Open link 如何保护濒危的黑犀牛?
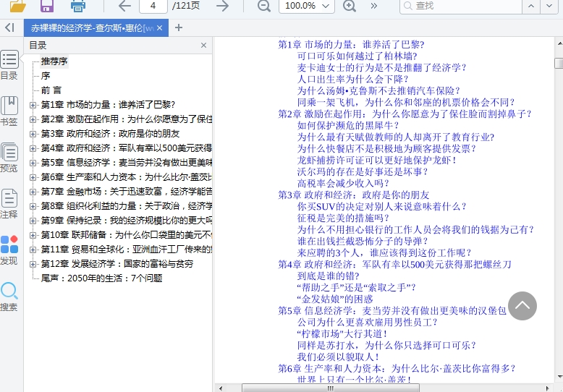This screenshot has height=392, width=563. pos(348,125)
